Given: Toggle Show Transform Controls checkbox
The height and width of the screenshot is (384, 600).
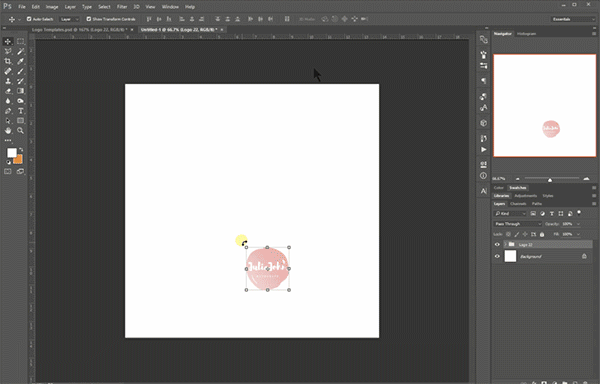Looking at the screenshot, I should tap(88, 19).
